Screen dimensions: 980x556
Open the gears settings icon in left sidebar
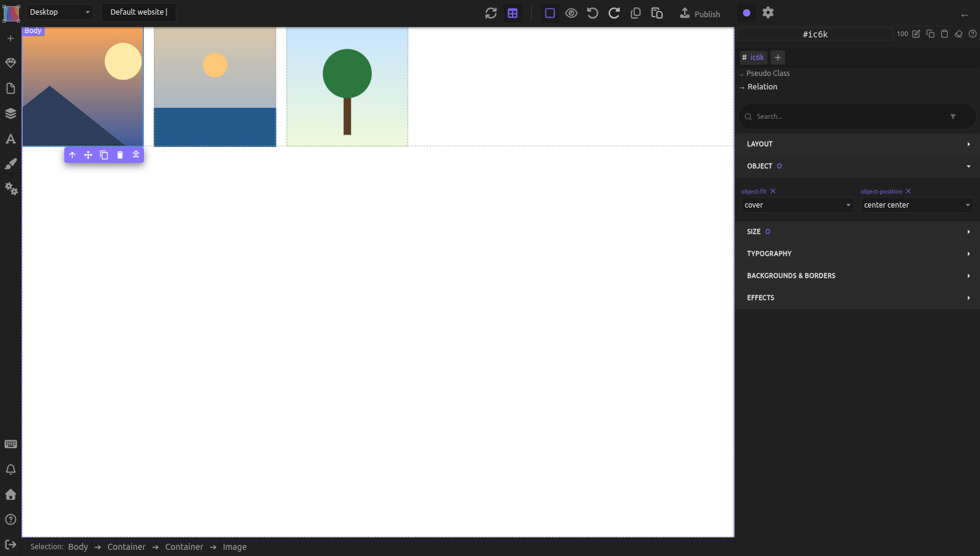11,189
